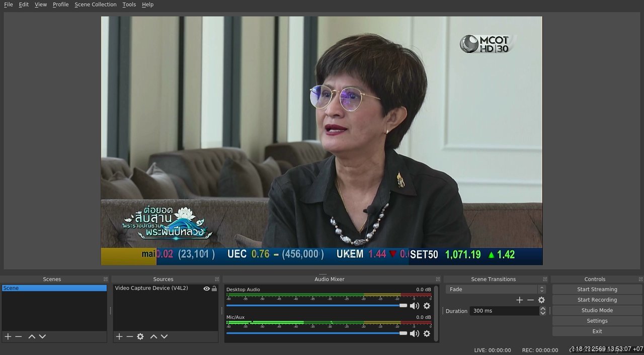The width and height of the screenshot is (644, 355).
Task: Mute Desktop Audio speaker icon
Action: pyautogui.click(x=415, y=306)
